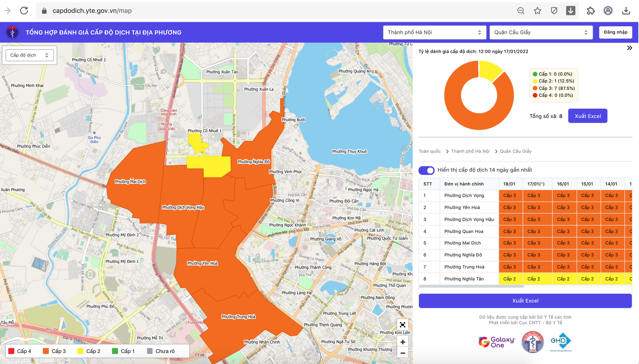
Task: Click the browser forward arrow
Action: (x=7, y=11)
